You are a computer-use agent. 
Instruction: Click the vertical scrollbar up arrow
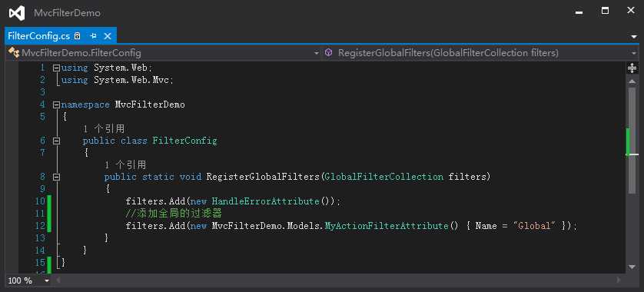[632, 81]
